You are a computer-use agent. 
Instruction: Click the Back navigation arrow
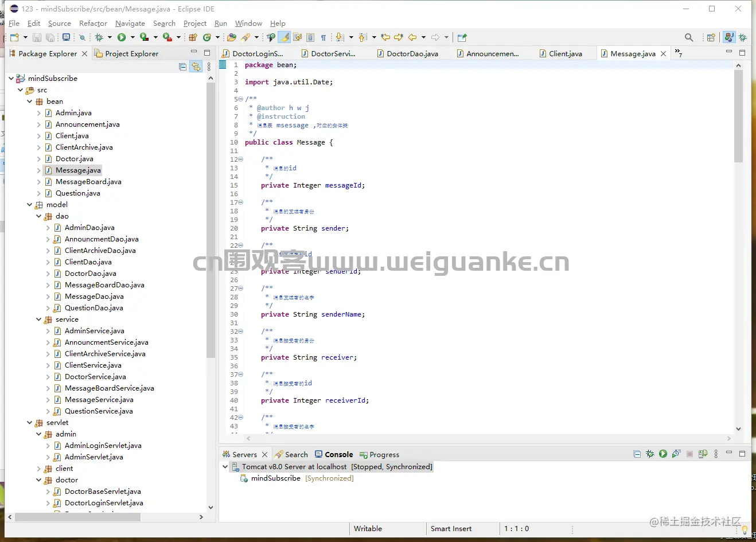(x=412, y=37)
